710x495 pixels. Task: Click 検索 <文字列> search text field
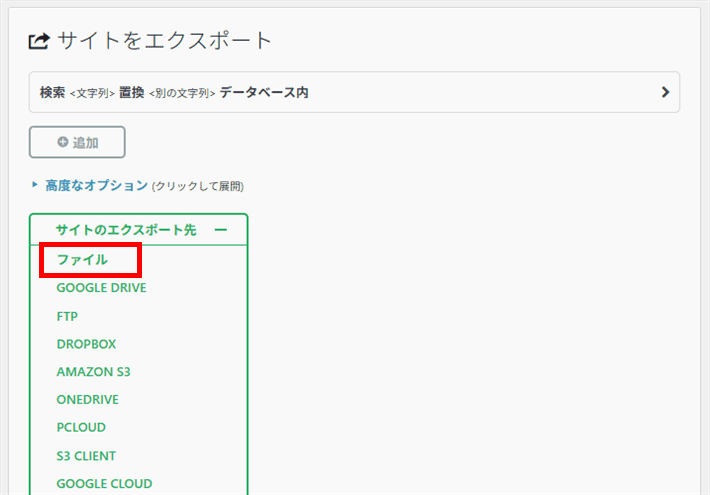click(77, 92)
